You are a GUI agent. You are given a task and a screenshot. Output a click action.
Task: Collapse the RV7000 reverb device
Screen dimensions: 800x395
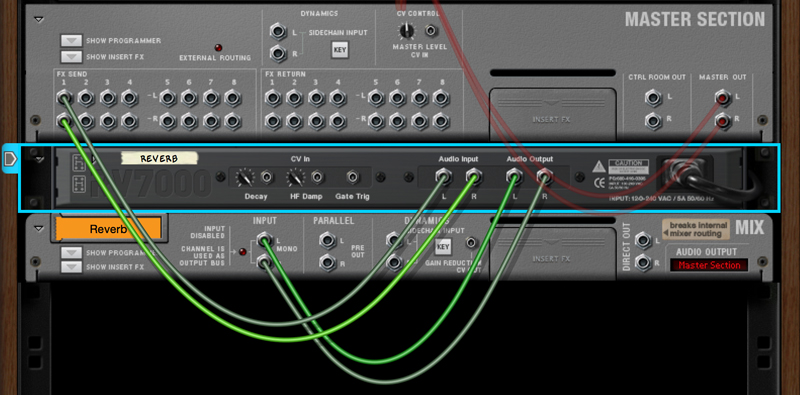click(x=39, y=160)
